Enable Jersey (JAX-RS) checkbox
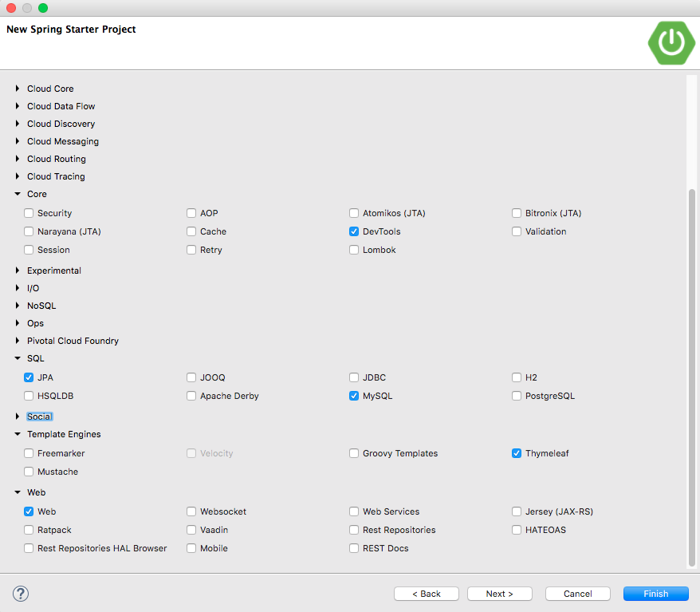700x612 pixels. [517, 511]
